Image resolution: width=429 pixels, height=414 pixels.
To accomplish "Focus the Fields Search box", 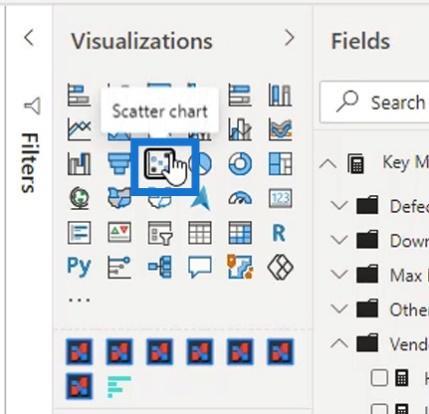I will pos(374,102).
